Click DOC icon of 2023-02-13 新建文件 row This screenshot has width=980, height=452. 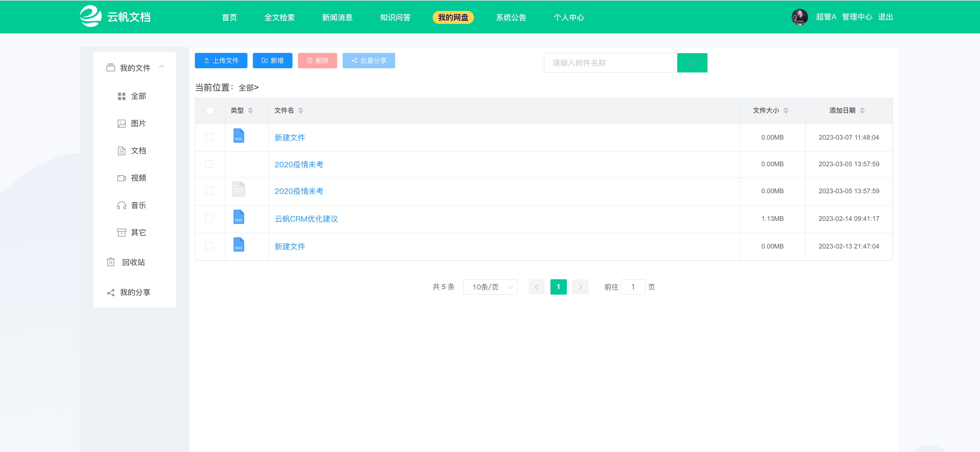[x=239, y=245]
